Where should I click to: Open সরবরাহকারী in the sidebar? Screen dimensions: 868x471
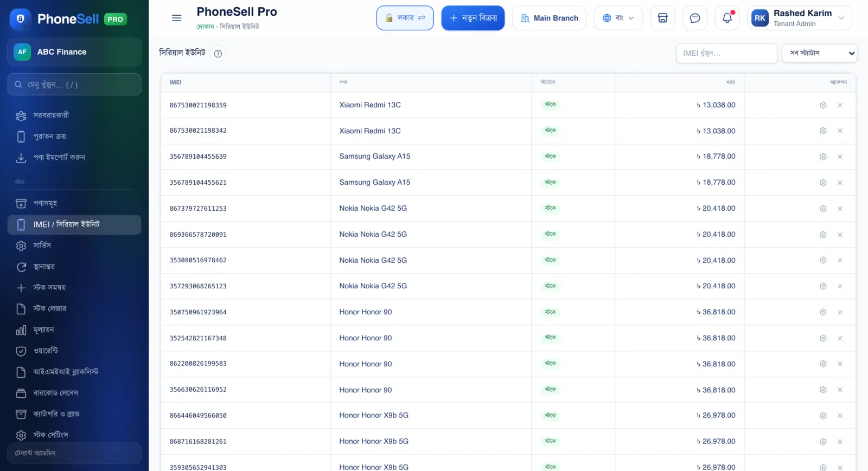[74, 115]
